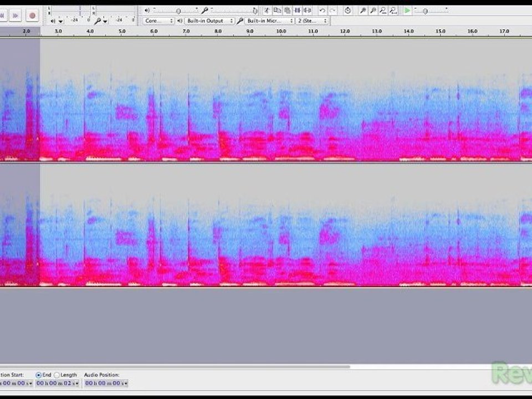Open the input meter dropdown arrow
Screen dimensions: 532x399
pos(105,21)
